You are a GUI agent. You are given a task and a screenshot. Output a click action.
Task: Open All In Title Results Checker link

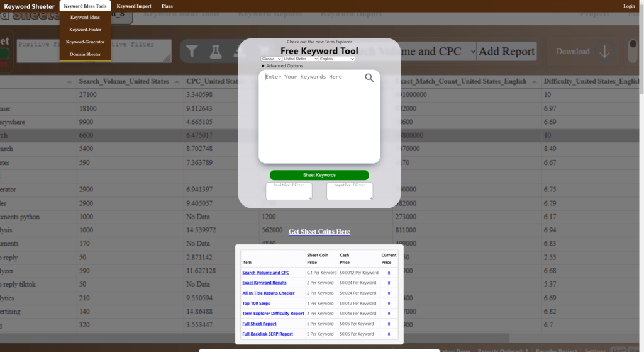point(268,293)
